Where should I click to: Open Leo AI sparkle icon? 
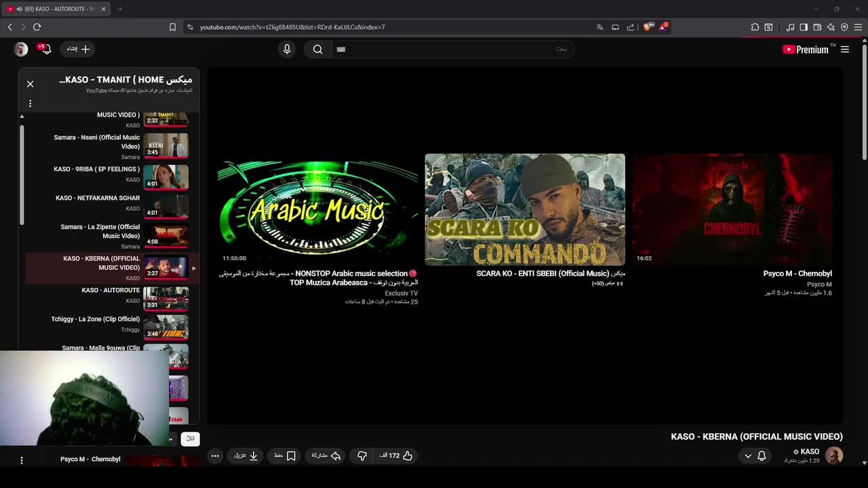[x=831, y=27]
